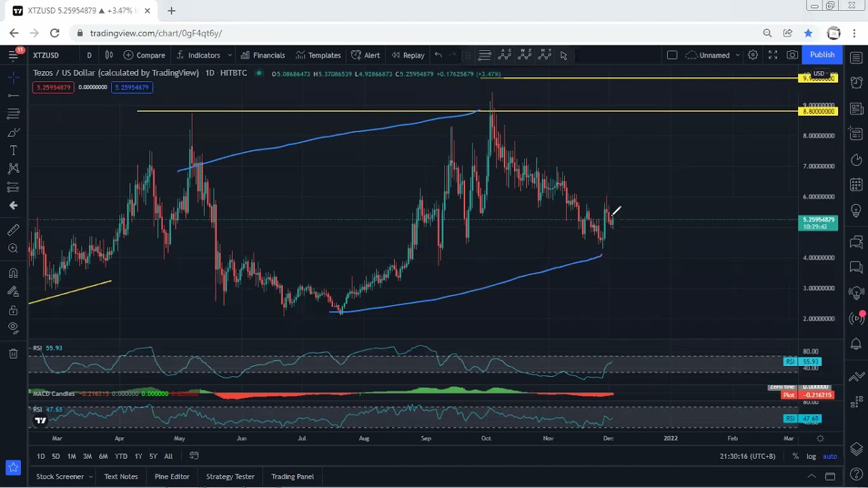The image size is (868, 488).
Task: Open the chart patterns tool
Action: coord(13,169)
